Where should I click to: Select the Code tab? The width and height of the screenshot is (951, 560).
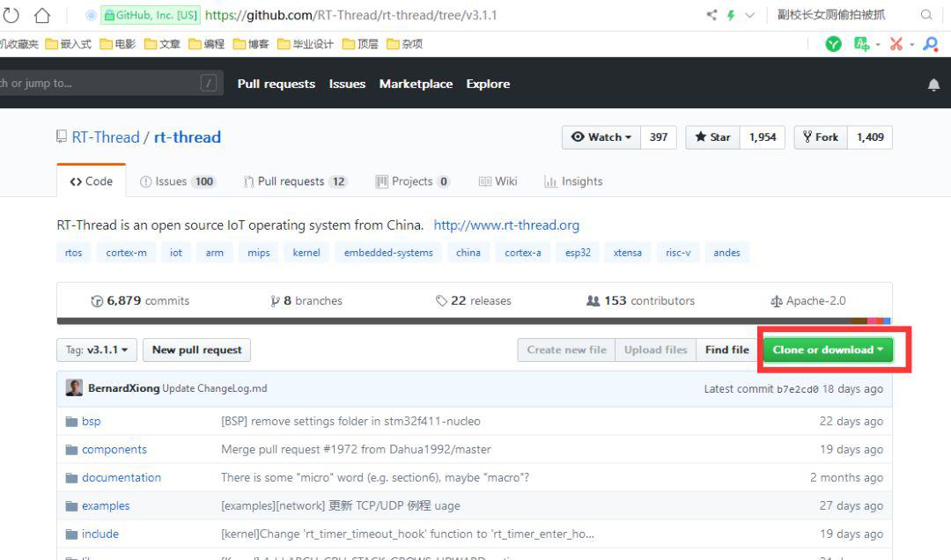[91, 181]
